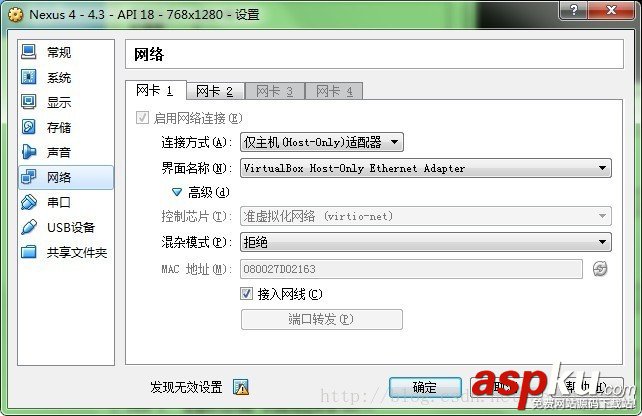Click the 网络 (Network) icon in sidebar
The height and width of the screenshot is (416, 642).
tap(29, 177)
